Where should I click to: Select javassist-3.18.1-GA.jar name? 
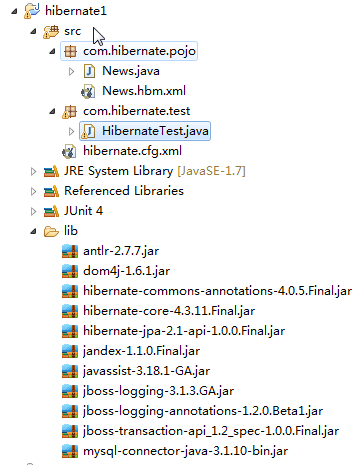pos(146,371)
